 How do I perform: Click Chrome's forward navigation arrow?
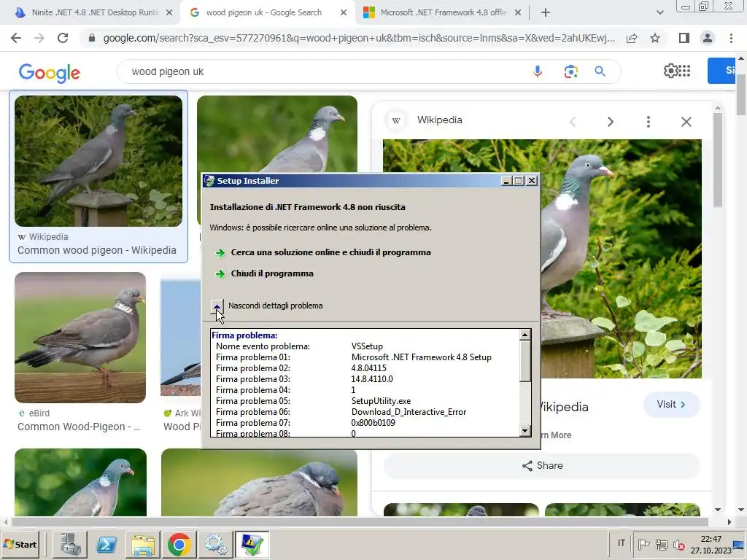pos(39,38)
